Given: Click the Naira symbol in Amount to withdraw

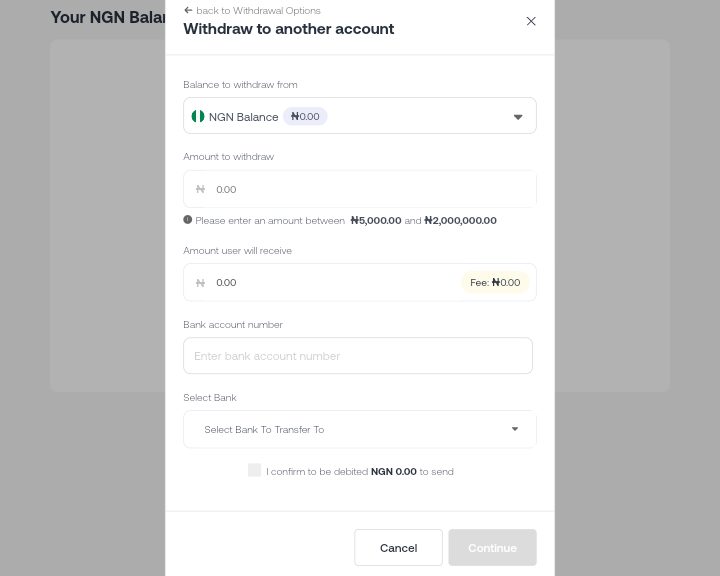Looking at the screenshot, I should point(200,189).
